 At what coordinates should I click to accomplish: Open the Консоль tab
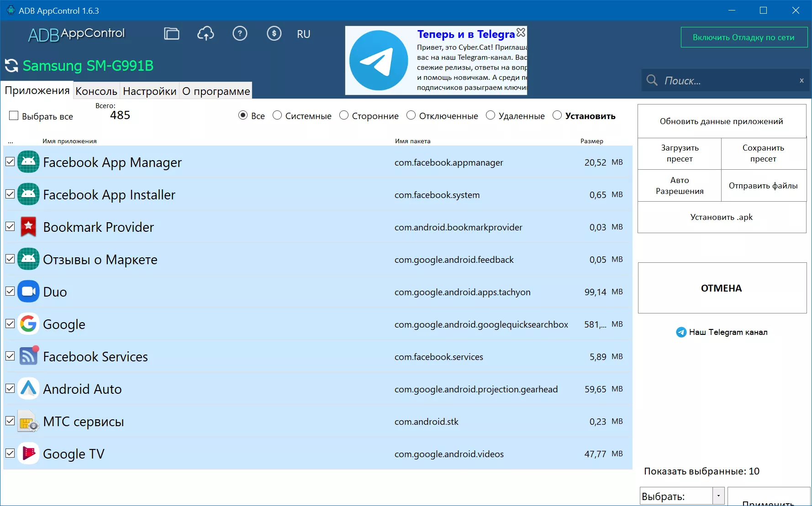point(96,91)
